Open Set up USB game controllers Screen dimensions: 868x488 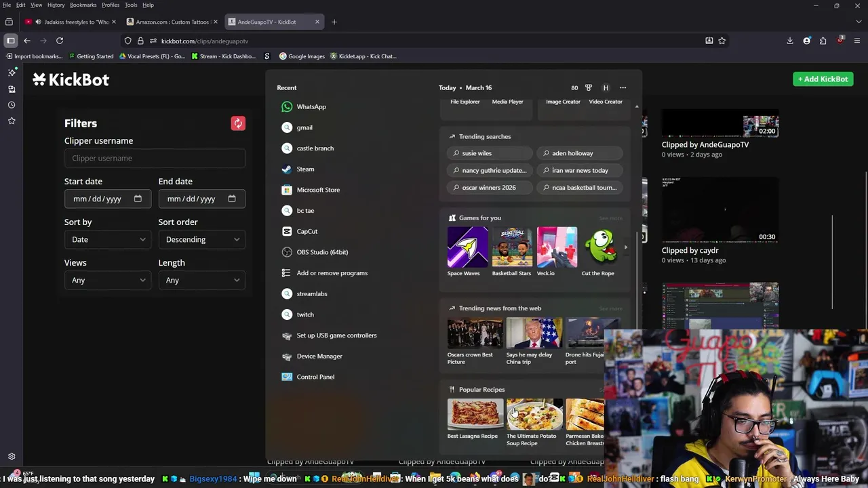(x=329, y=335)
